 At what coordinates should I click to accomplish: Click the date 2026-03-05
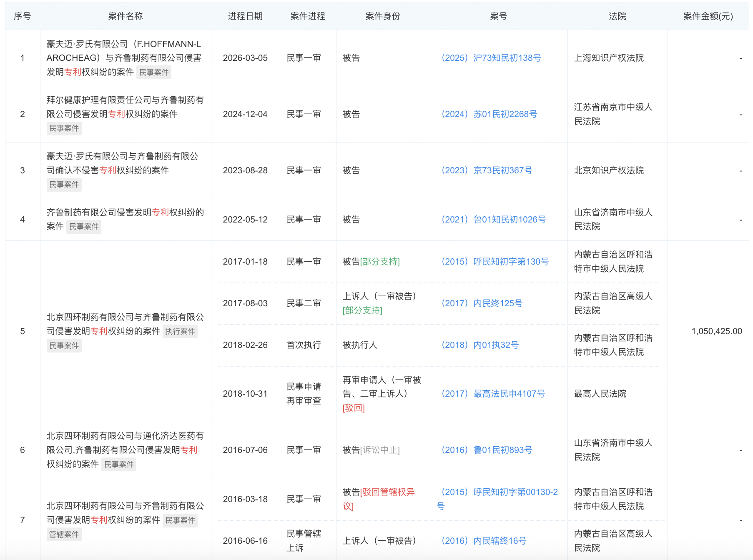[x=245, y=58]
